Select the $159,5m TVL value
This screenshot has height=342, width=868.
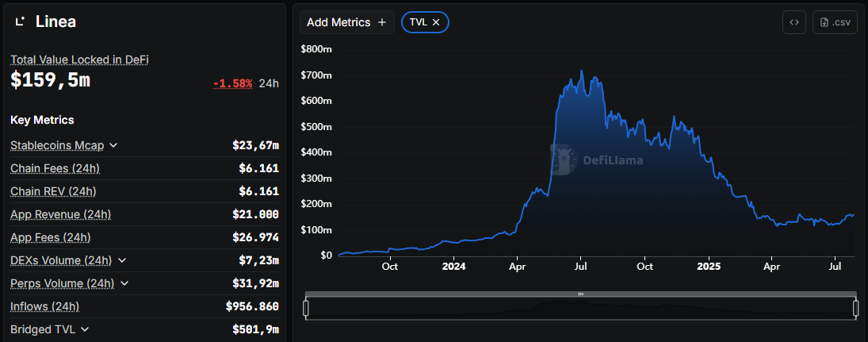tap(51, 80)
